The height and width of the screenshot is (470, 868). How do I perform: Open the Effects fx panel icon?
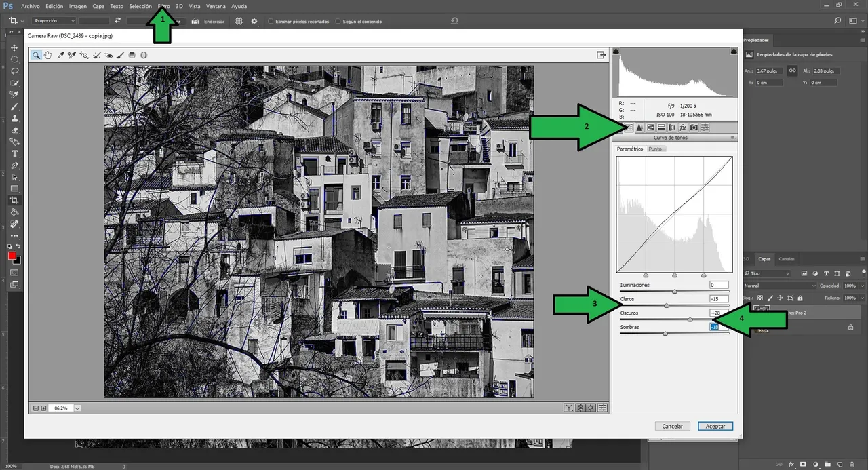pyautogui.click(x=683, y=128)
